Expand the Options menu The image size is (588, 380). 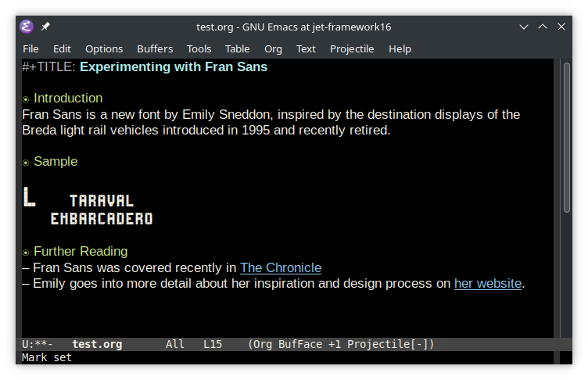click(104, 48)
